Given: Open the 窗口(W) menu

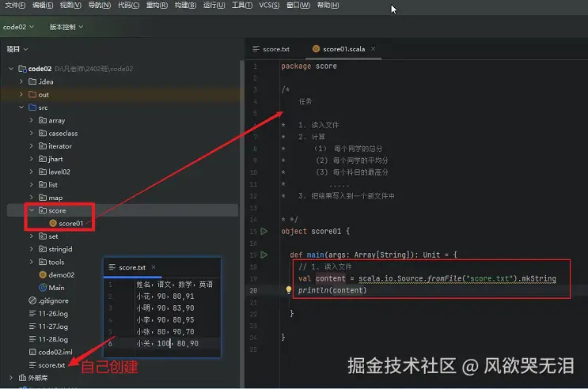Looking at the screenshot, I should pos(298,6).
